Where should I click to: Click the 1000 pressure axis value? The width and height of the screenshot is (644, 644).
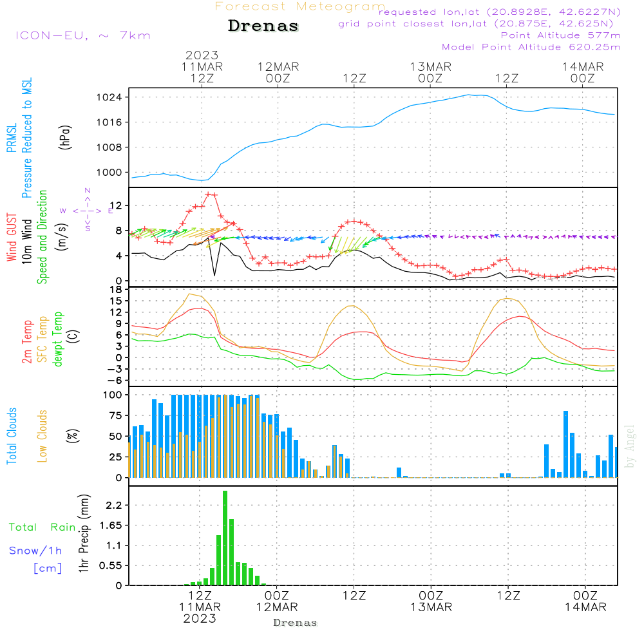pos(109,173)
